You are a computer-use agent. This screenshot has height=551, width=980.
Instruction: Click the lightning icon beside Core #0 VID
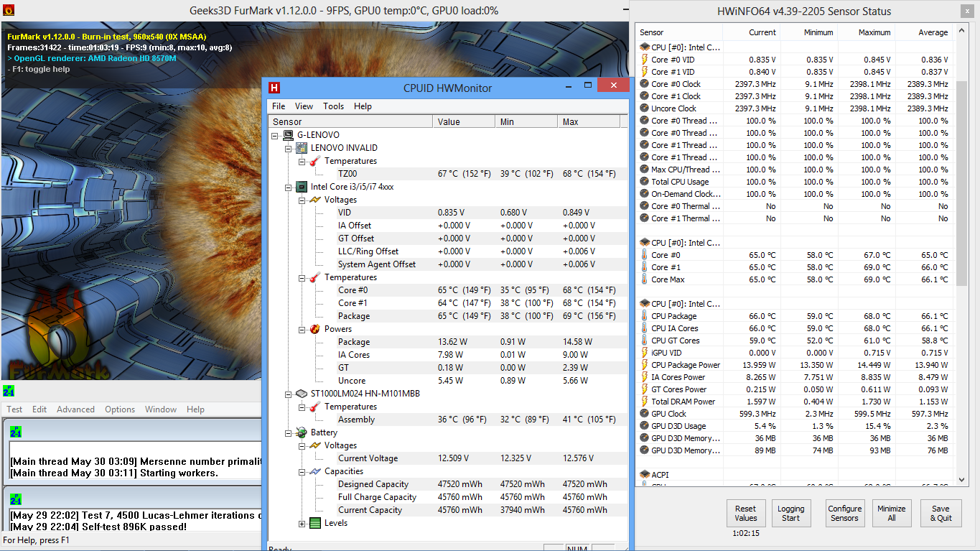(x=644, y=60)
